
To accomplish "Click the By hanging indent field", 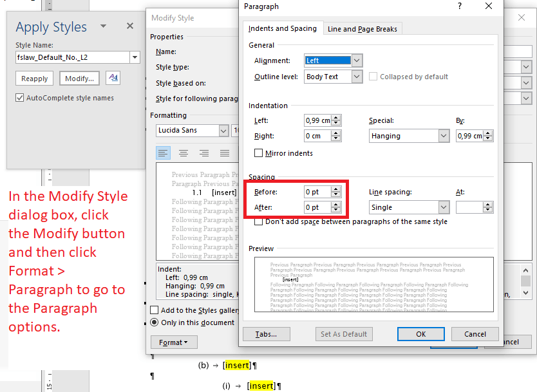I will pos(469,136).
